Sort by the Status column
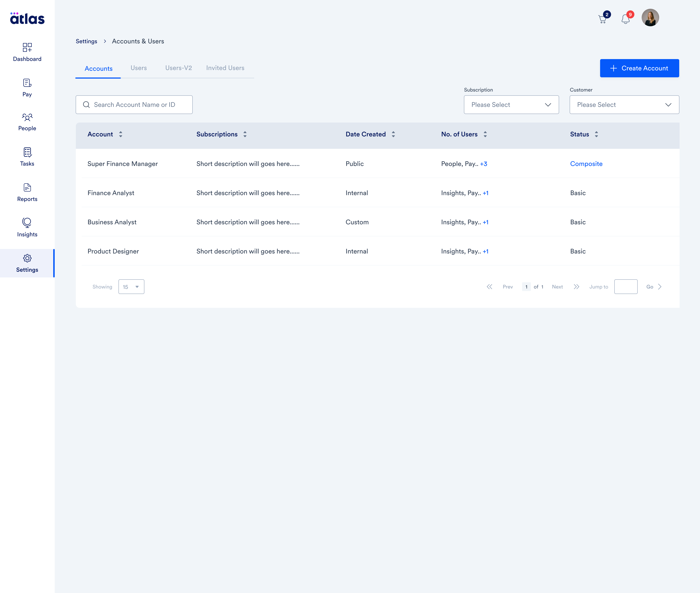 click(x=596, y=134)
